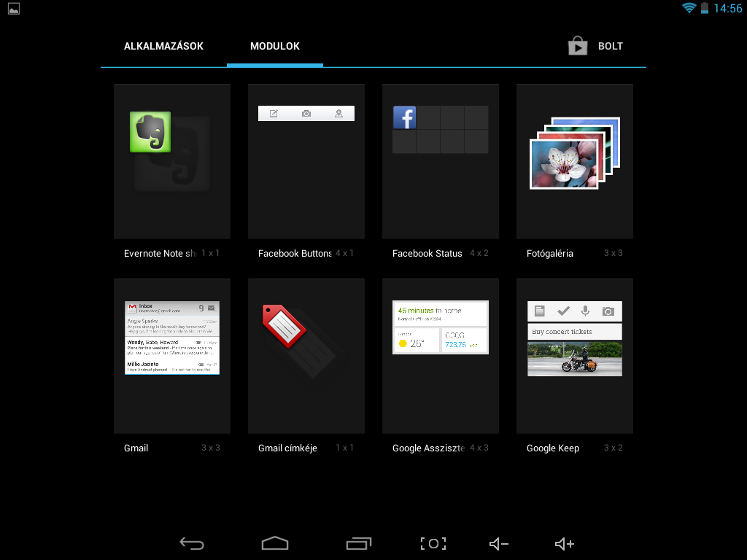747x560 pixels.
Task: Open the recent apps navigation button
Action: click(358, 543)
